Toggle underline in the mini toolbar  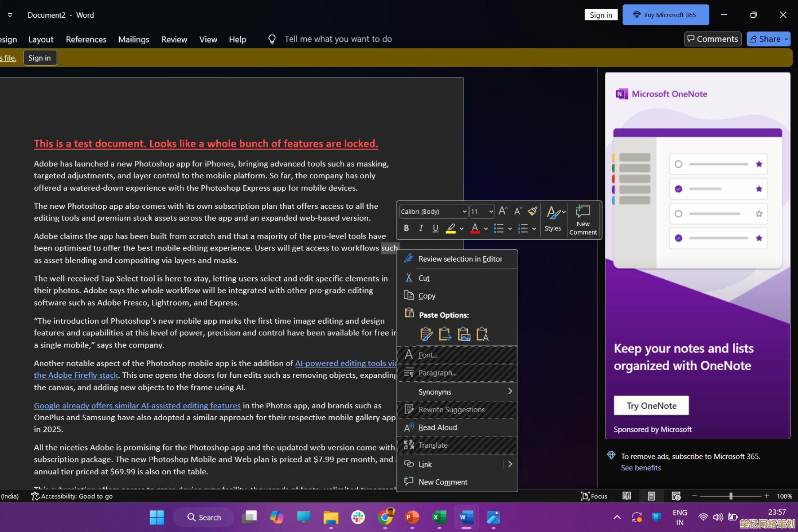point(435,228)
